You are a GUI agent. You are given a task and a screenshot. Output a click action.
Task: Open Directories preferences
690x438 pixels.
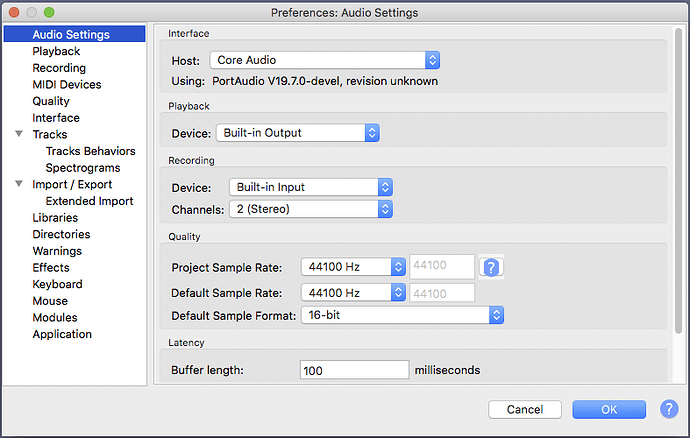point(61,234)
